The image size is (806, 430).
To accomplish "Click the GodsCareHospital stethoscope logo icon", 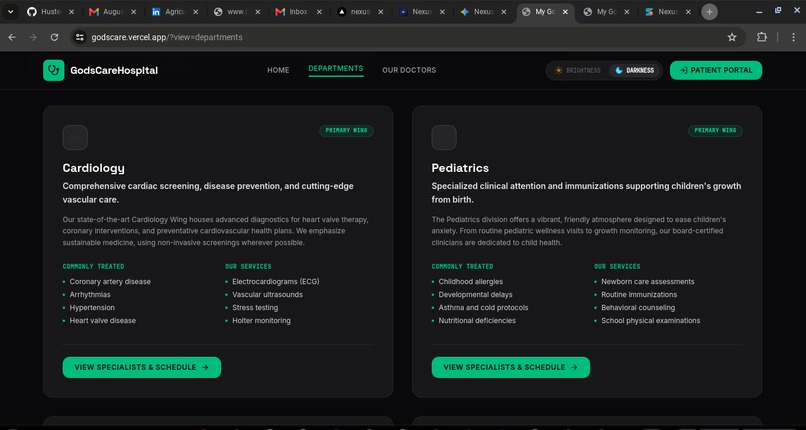I will pos(53,70).
